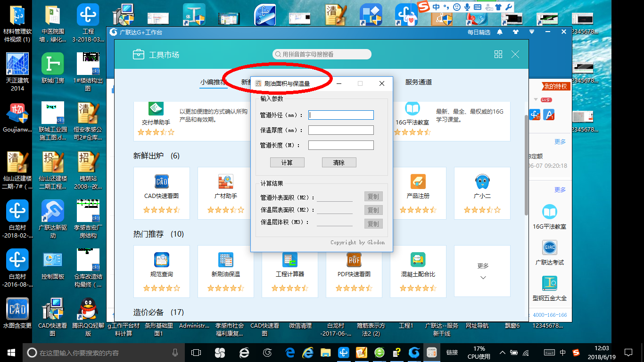
Task: Open 天正建筑2014 desktop icon
Action: pos(17,72)
